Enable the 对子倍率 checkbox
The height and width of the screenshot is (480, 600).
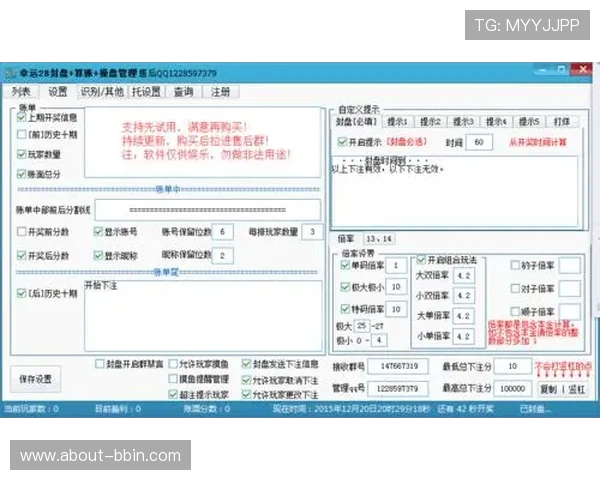point(515,288)
